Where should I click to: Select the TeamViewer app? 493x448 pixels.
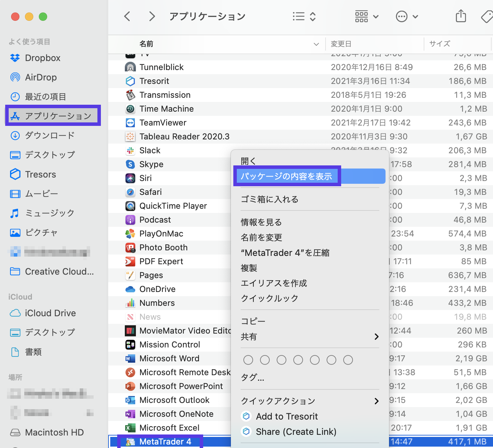163,122
